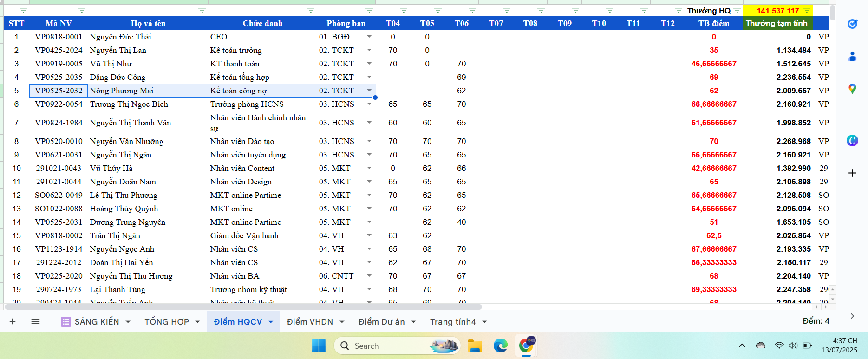Open Google Contacts in the side panel
The width and height of the screenshot is (868, 359).
(852, 57)
